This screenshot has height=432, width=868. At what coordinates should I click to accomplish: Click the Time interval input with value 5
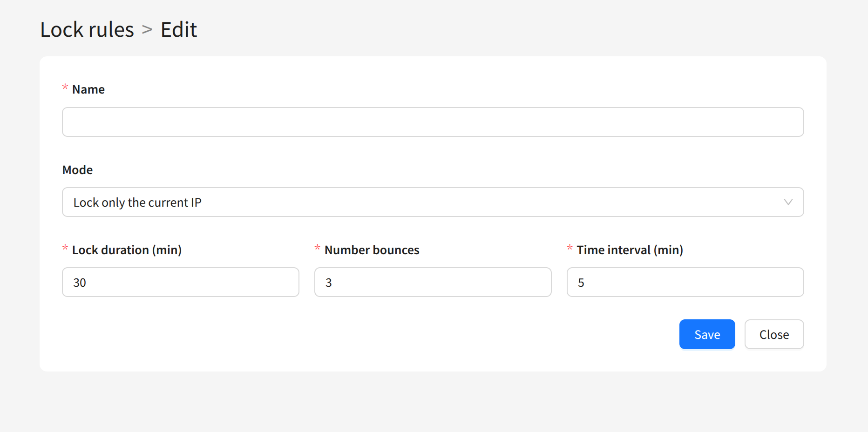pos(685,282)
